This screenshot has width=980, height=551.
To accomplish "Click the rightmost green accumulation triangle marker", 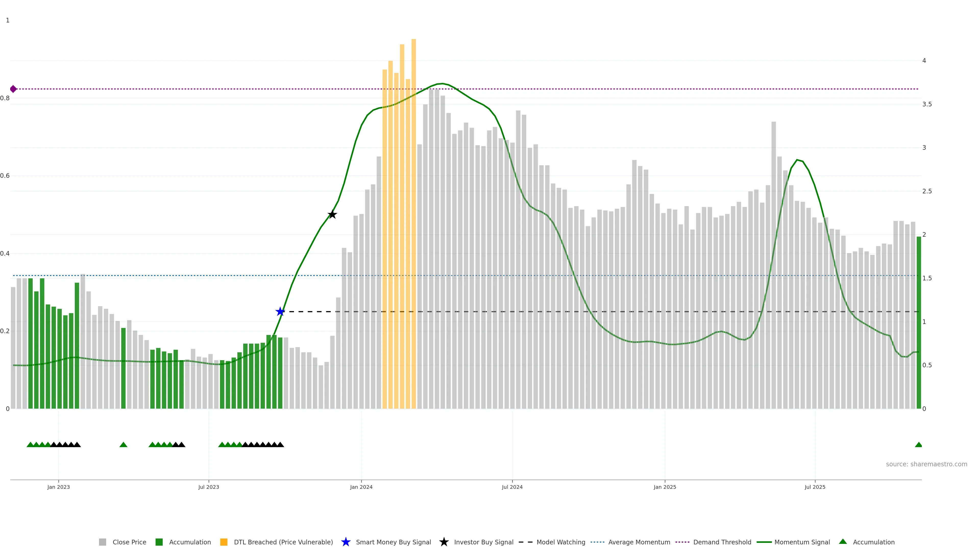I will click(x=918, y=445).
